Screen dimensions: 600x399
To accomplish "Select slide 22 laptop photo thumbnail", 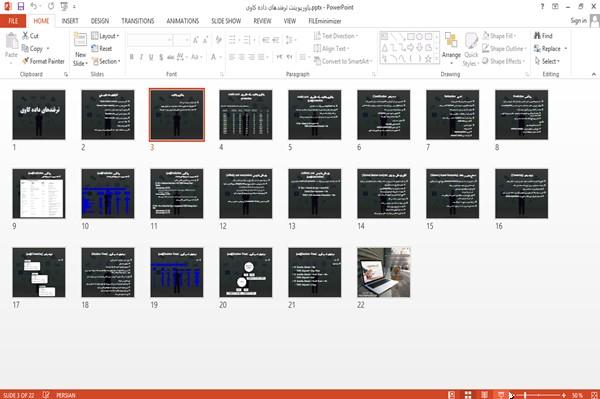I will pos(383,272).
